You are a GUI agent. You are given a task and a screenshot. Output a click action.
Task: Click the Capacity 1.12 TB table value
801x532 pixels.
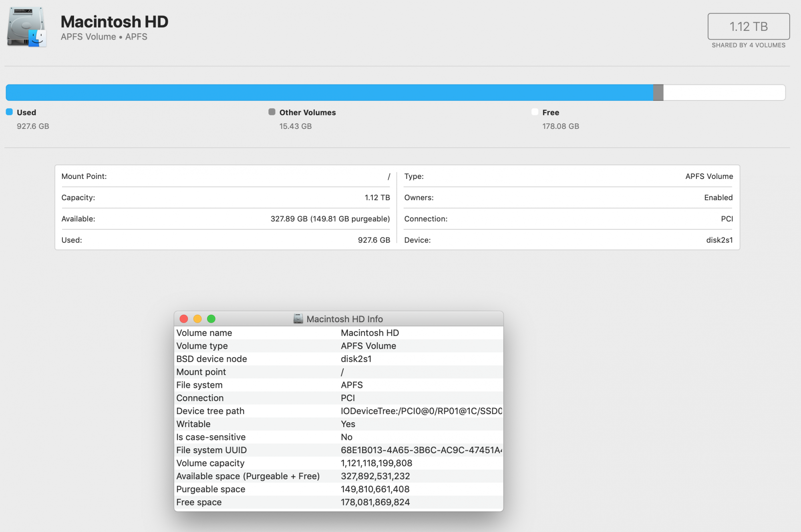[377, 197]
